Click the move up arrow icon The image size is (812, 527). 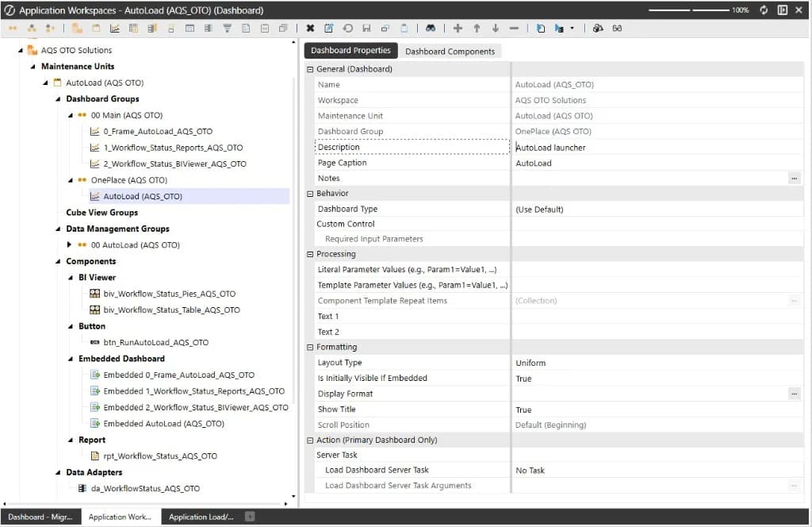click(x=477, y=29)
